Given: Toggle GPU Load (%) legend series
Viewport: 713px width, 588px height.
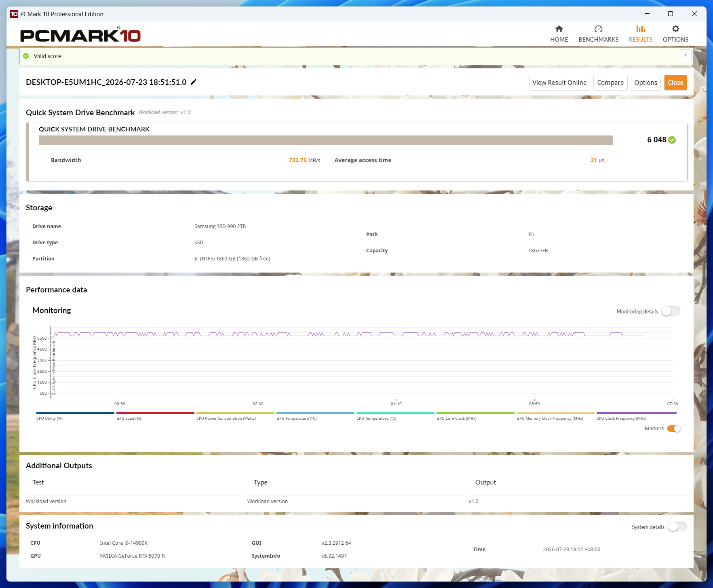Looking at the screenshot, I should [x=155, y=416].
